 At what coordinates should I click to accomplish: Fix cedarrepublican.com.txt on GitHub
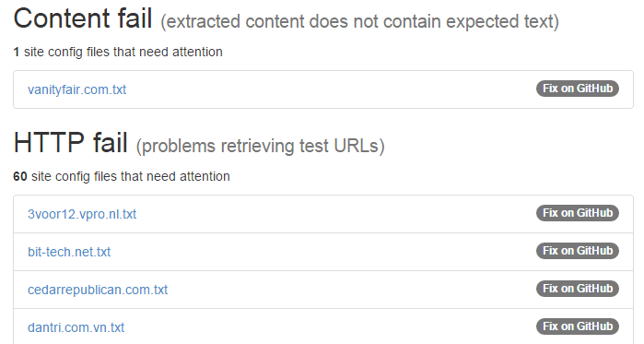click(x=577, y=289)
